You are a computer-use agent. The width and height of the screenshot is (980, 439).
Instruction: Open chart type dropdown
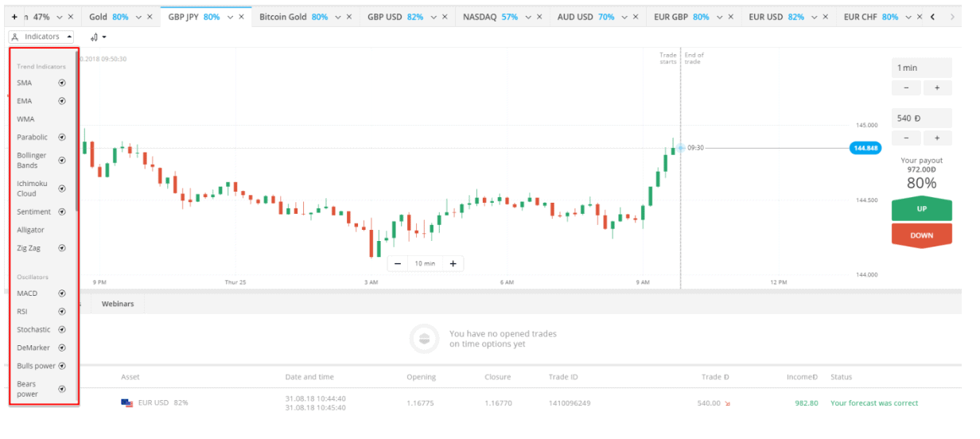(x=98, y=37)
